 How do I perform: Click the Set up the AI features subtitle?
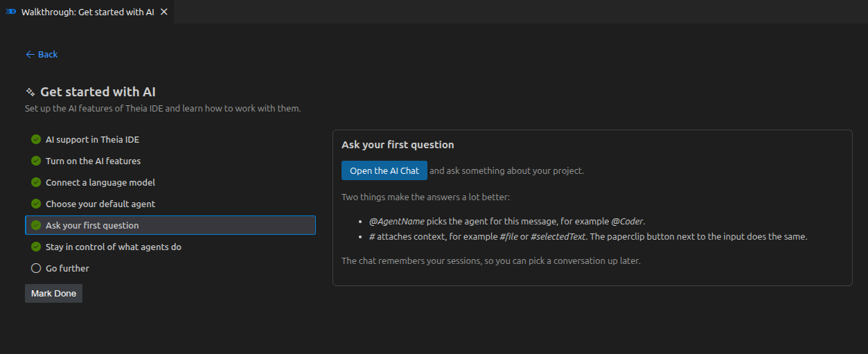tap(163, 109)
